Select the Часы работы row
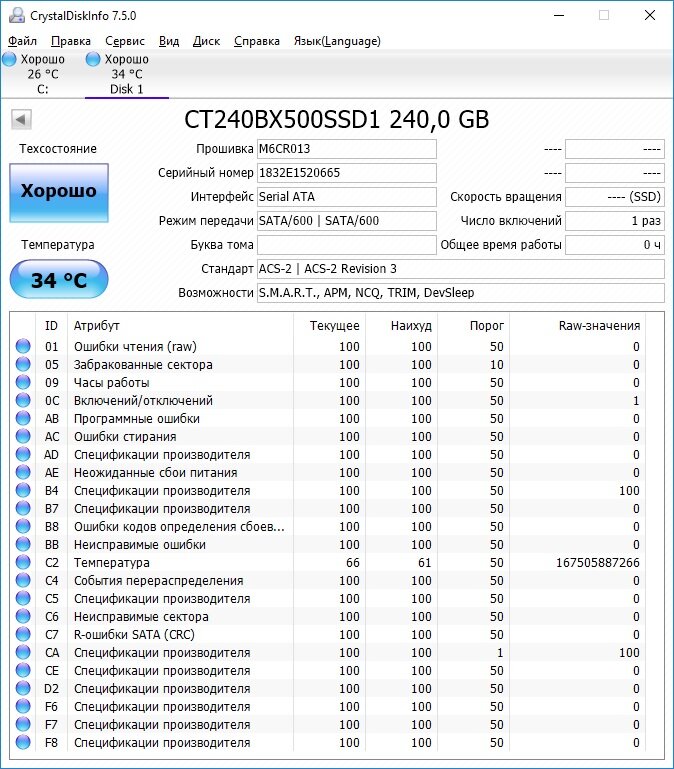This screenshot has width=674, height=769. pyautogui.click(x=328, y=382)
